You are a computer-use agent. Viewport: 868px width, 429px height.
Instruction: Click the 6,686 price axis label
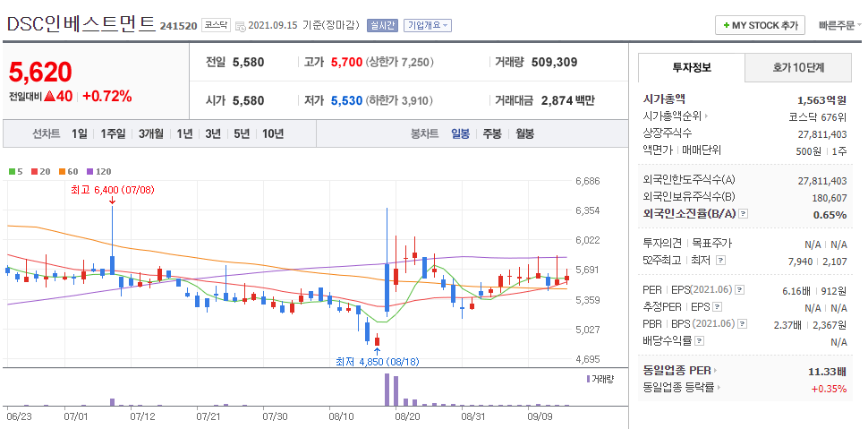coord(588,181)
